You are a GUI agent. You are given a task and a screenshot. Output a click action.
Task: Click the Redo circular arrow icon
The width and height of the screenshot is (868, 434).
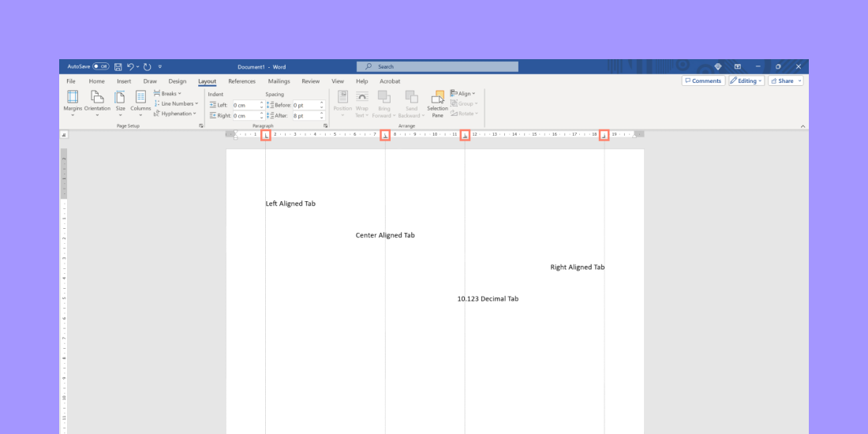click(x=148, y=66)
